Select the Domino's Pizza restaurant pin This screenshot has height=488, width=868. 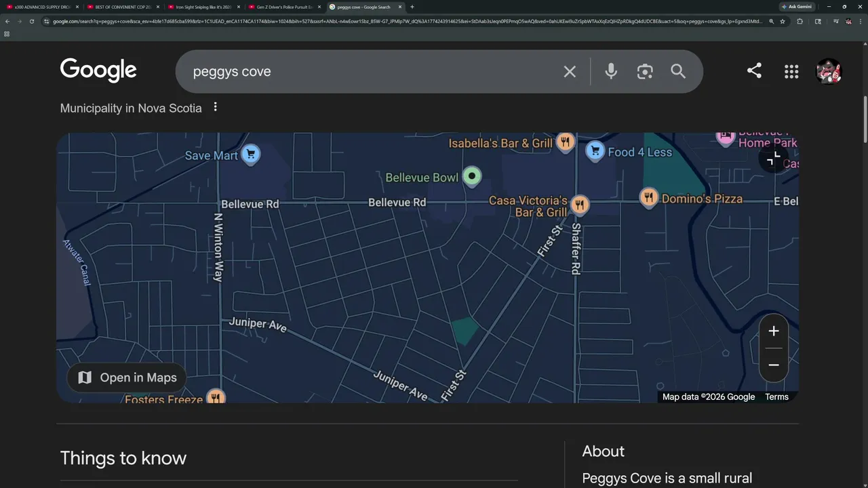[649, 197]
